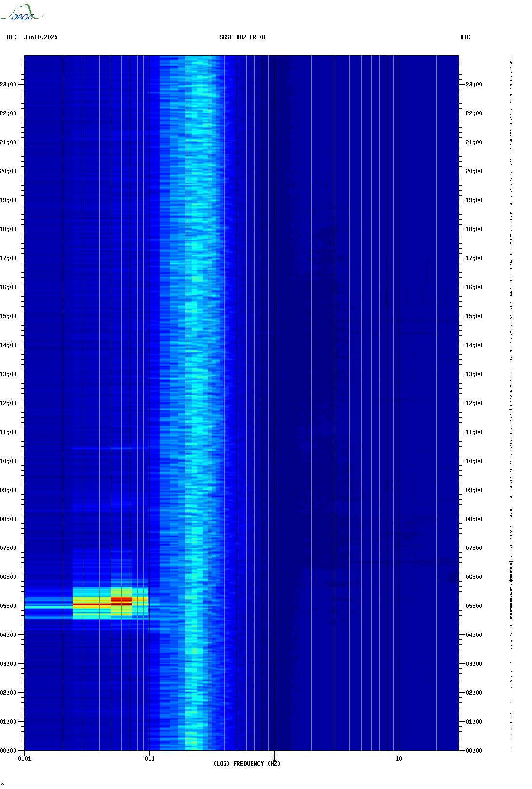Screen dimensions: 532x789
Task: Click the right axis '05:00' label
Action: [474, 606]
